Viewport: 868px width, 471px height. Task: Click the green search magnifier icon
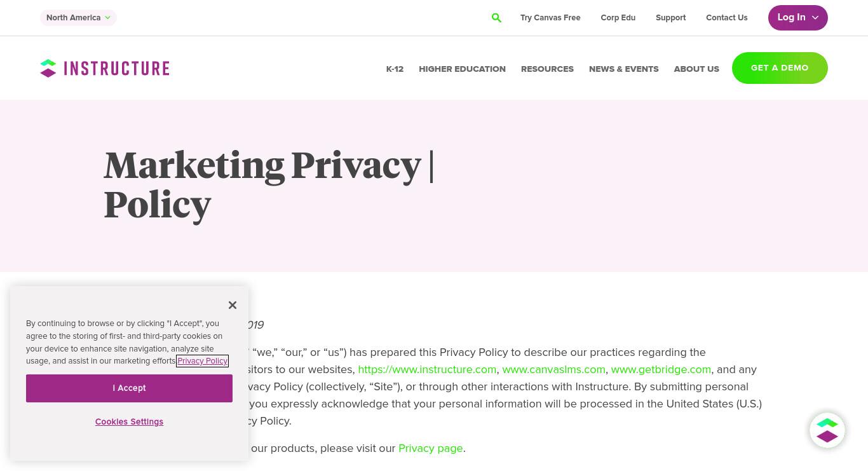coord(496,18)
